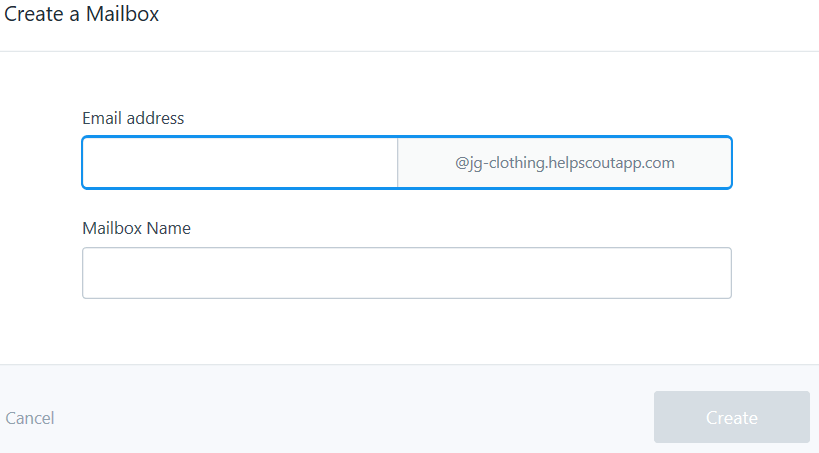Click the gray domain box beside the email input
This screenshot has width=819, height=453.
(x=565, y=162)
